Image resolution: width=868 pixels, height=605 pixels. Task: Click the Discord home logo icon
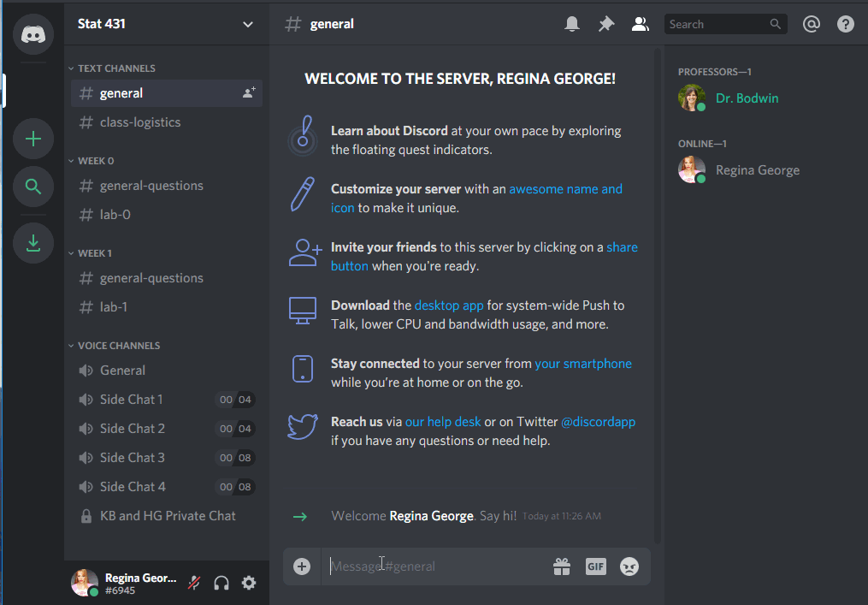pos(33,34)
